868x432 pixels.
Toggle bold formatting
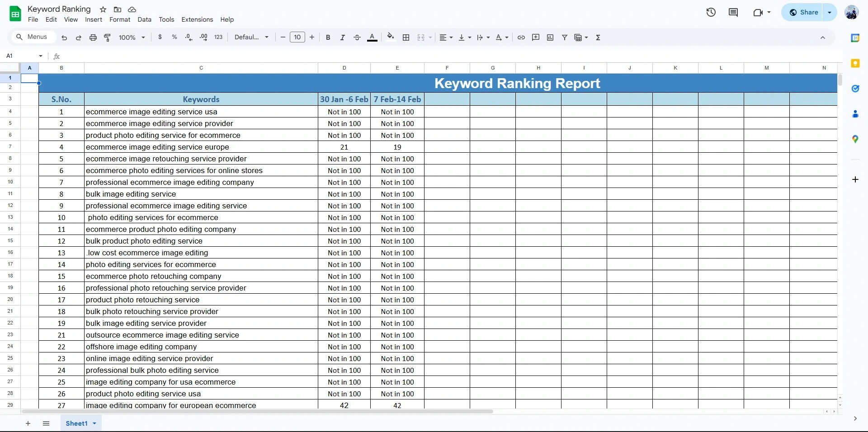(328, 38)
